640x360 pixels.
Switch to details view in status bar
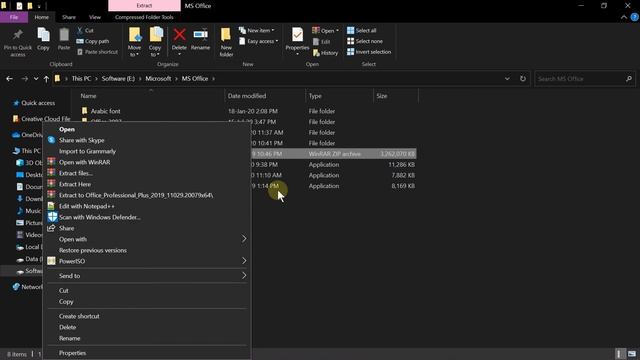620,354
